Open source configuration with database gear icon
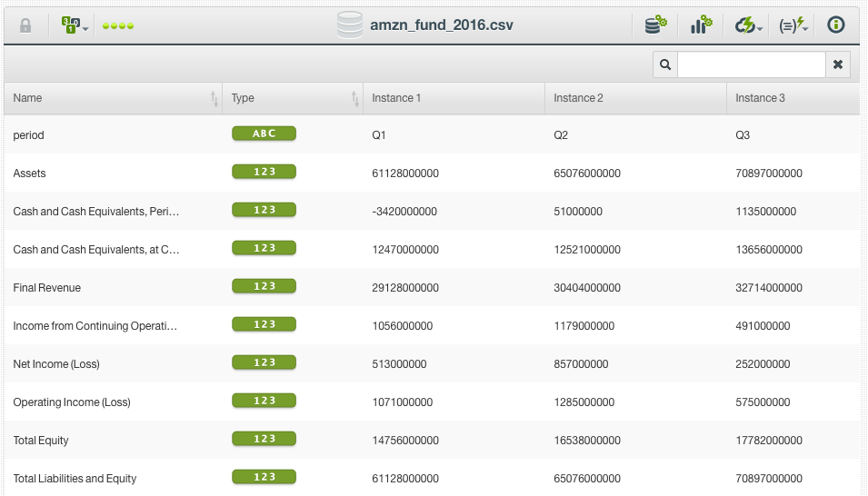 pyautogui.click(x=655, y=25)
